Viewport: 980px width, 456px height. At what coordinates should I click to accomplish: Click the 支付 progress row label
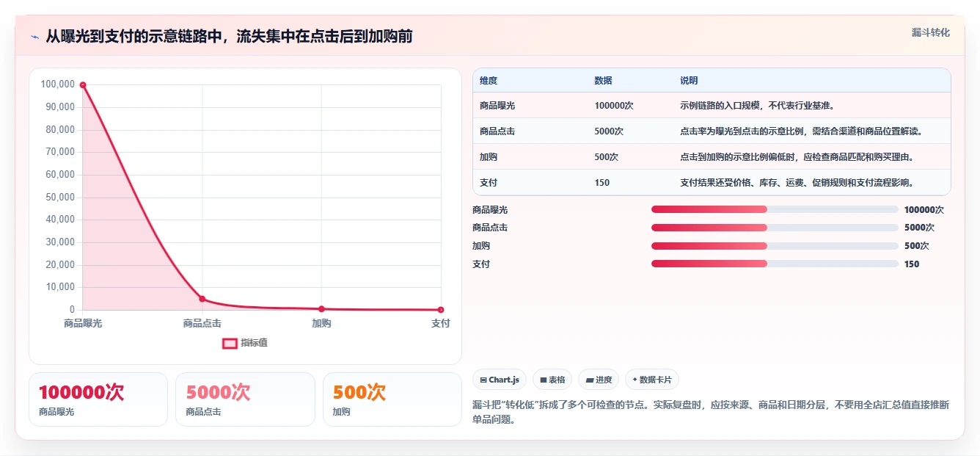481,264
